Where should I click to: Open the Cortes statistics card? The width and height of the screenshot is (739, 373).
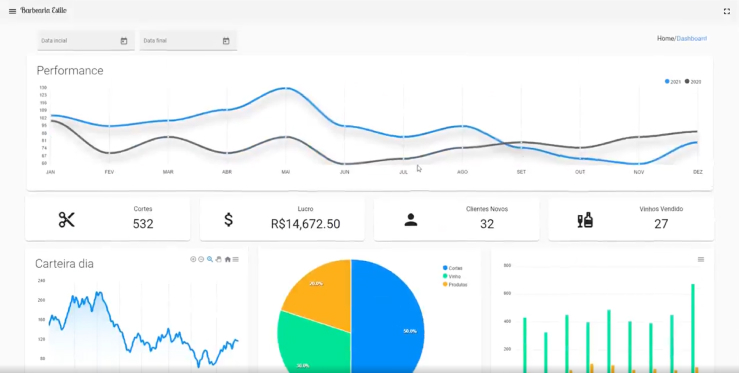107,219
